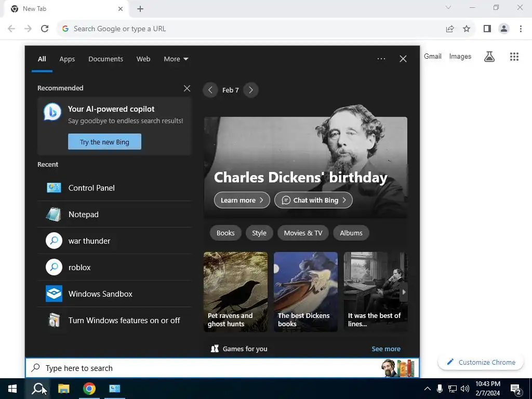
Task: Open Search Labs flask icon
Action: pyautogui.click(x=489, y=57)
